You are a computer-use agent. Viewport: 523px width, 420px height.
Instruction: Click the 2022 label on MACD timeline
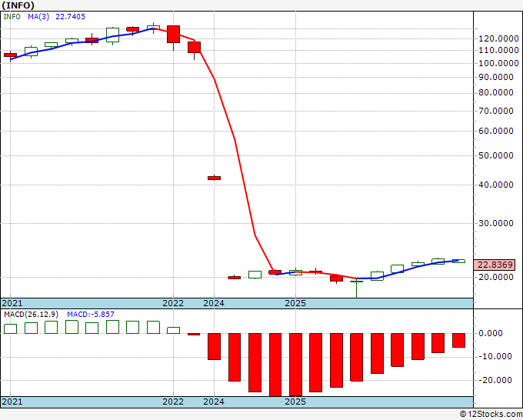point(173,402)
